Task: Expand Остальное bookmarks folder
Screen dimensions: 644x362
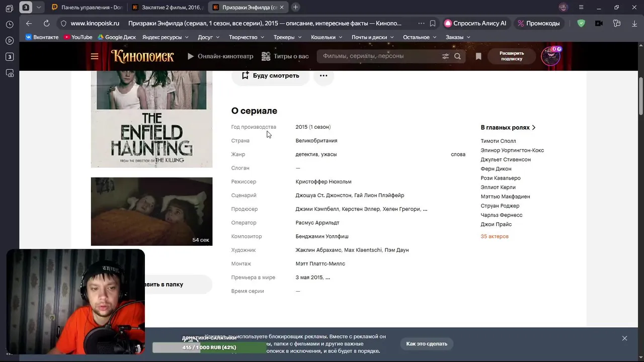Action: [420, 37]
